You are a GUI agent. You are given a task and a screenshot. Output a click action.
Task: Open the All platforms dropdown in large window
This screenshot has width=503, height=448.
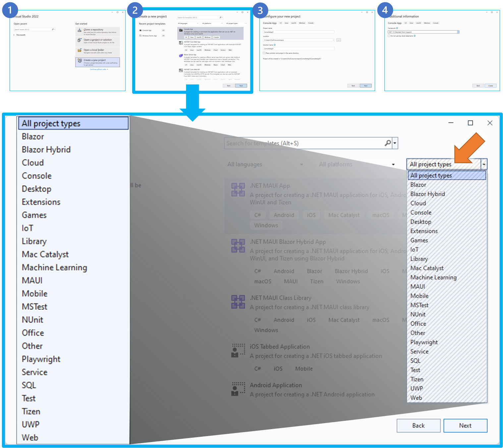pos(357,164)
